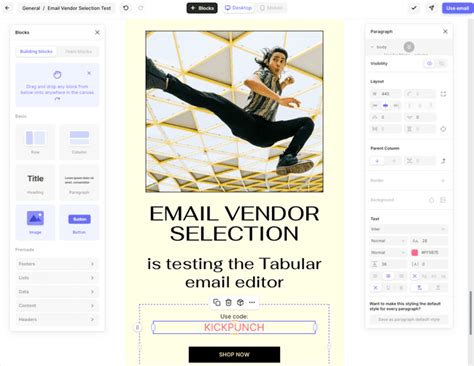Expand the Data prebuilds
Viewport: 474px width, 366px height.
57,292
